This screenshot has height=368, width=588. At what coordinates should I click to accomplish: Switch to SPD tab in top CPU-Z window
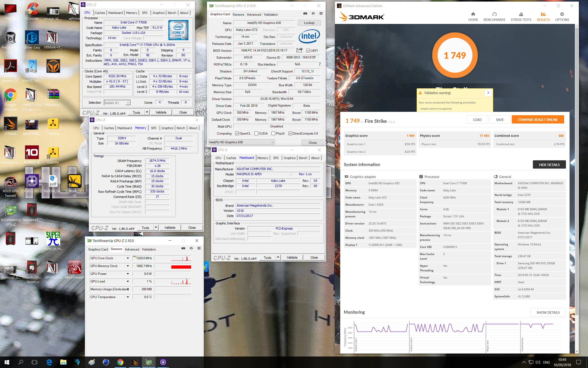pos(144,13)
